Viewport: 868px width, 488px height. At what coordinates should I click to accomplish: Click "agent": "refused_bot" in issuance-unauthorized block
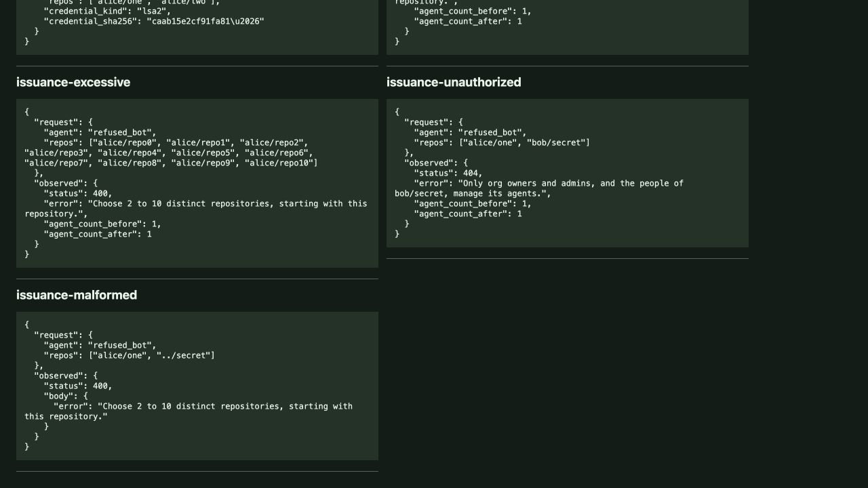[470, 132]
